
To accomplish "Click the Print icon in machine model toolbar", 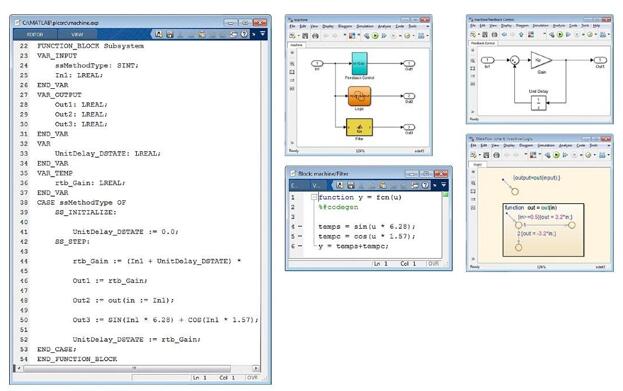I will (x=315, y=36).
